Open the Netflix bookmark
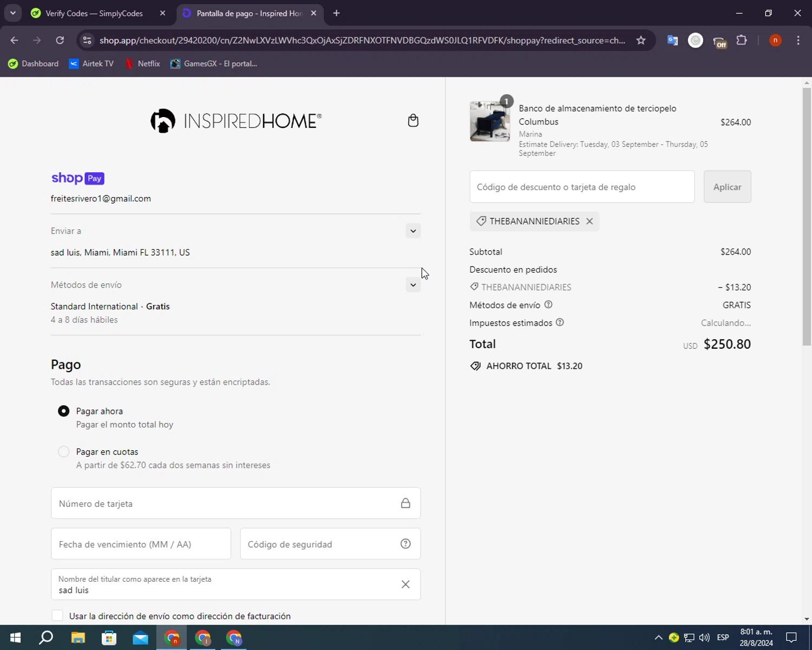 click(x=142, y=63)
